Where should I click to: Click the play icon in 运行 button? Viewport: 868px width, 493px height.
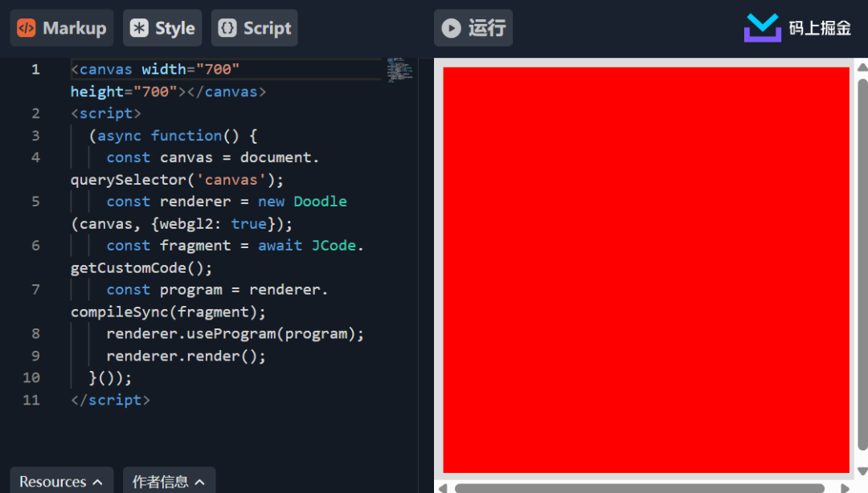451,28
